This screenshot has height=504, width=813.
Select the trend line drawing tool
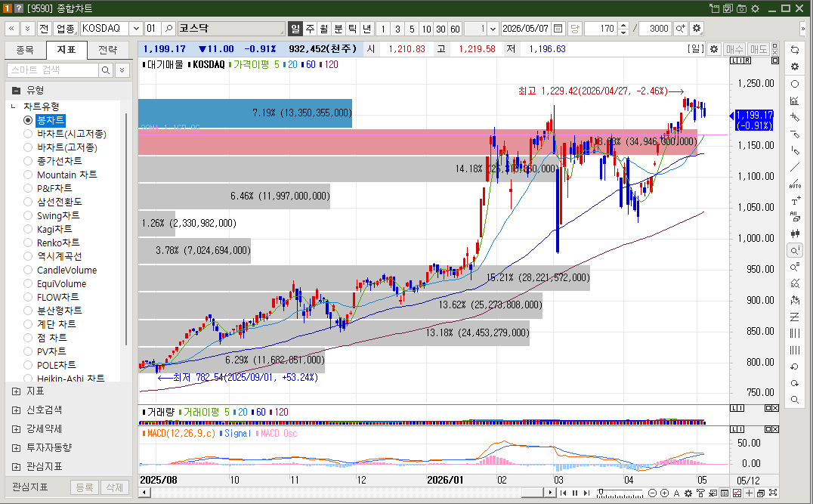point(794,167)
